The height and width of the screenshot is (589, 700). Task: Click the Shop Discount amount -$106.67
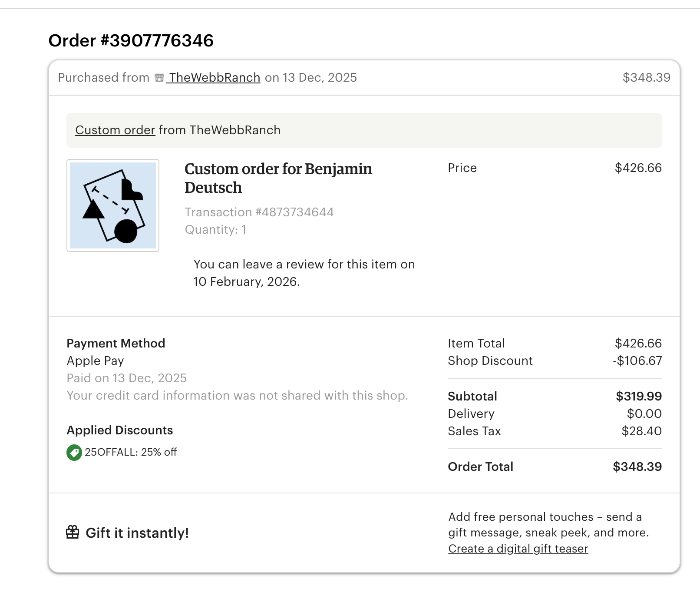(637, 361)
